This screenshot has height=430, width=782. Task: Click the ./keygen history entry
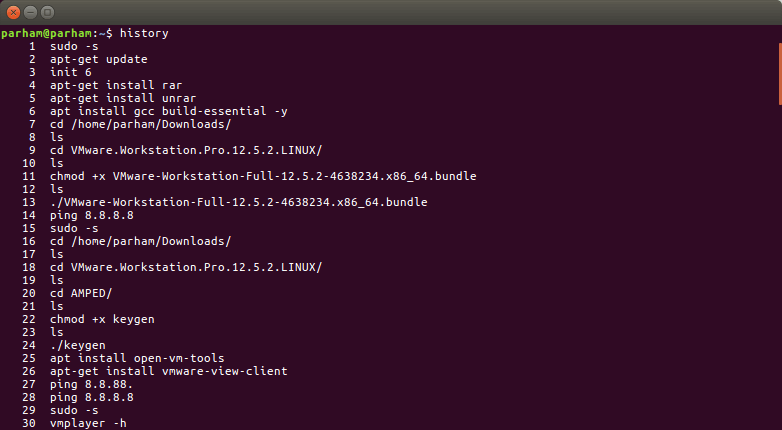click(77, 345)
